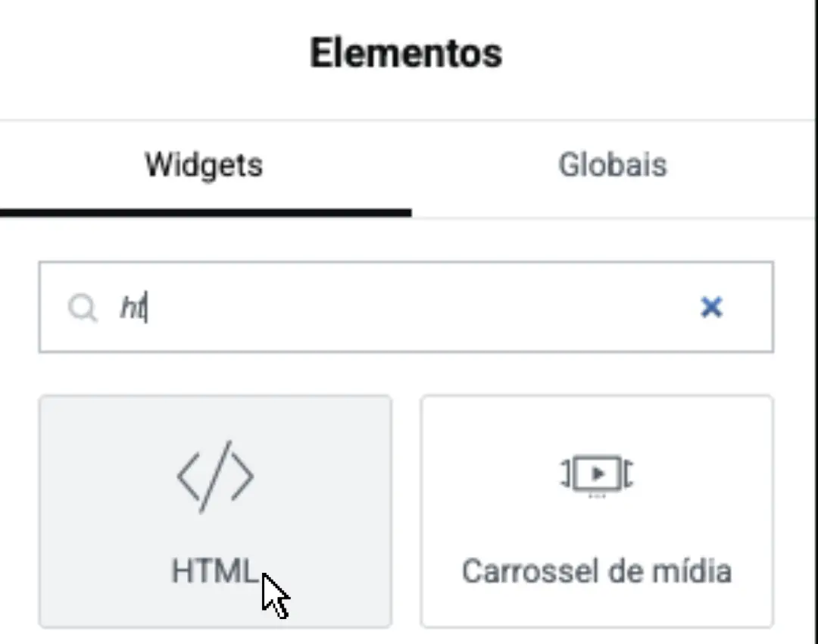This screenshot has width=818, height=644.
Task: Click the Elementos panel title
Action: pos(407,52)
